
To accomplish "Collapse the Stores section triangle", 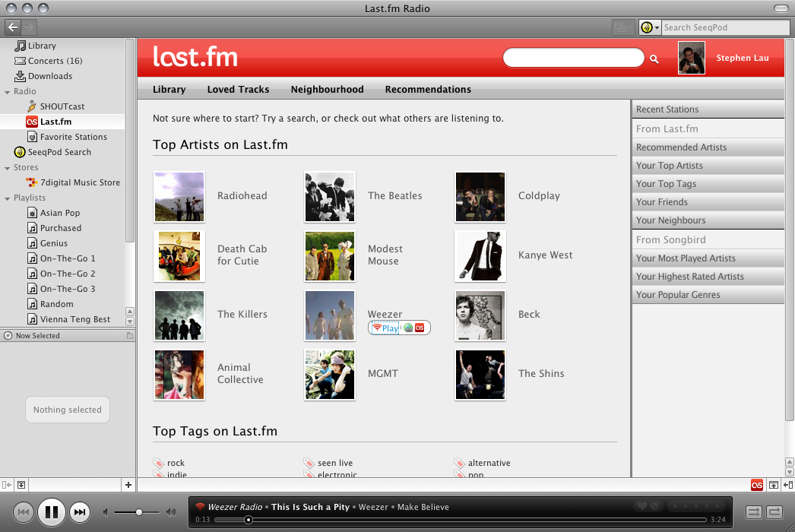I will click(x=7, y=168).
